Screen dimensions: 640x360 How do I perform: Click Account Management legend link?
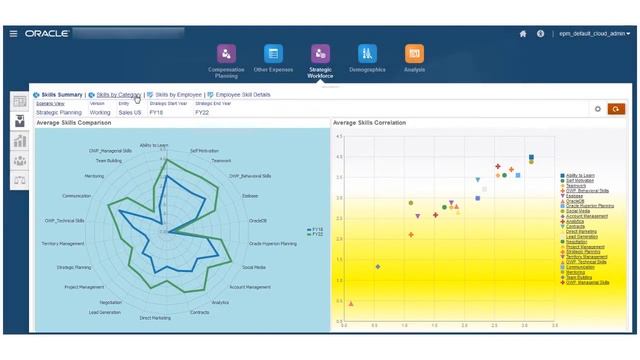click(587, 216)
